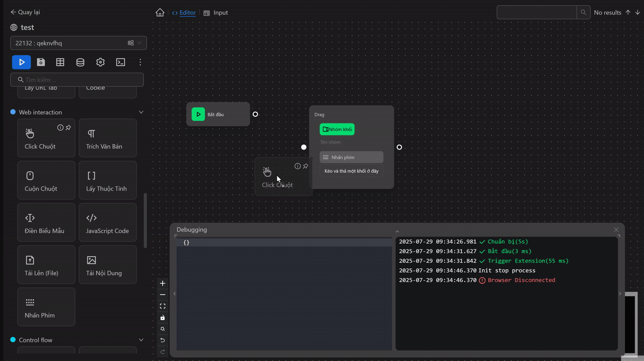Click the green Nhóm khối button
Screen dimensions: 644x361
point(337,129)
